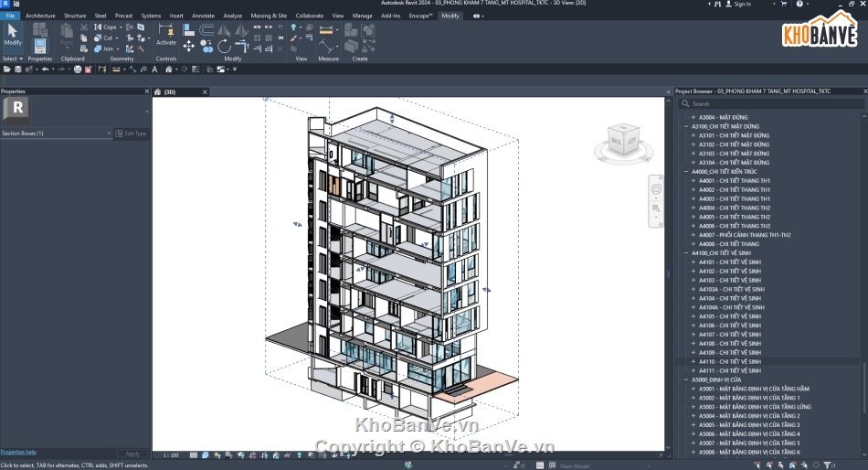
Task: Click the Activate Controls icon
Action: point(165,33)
